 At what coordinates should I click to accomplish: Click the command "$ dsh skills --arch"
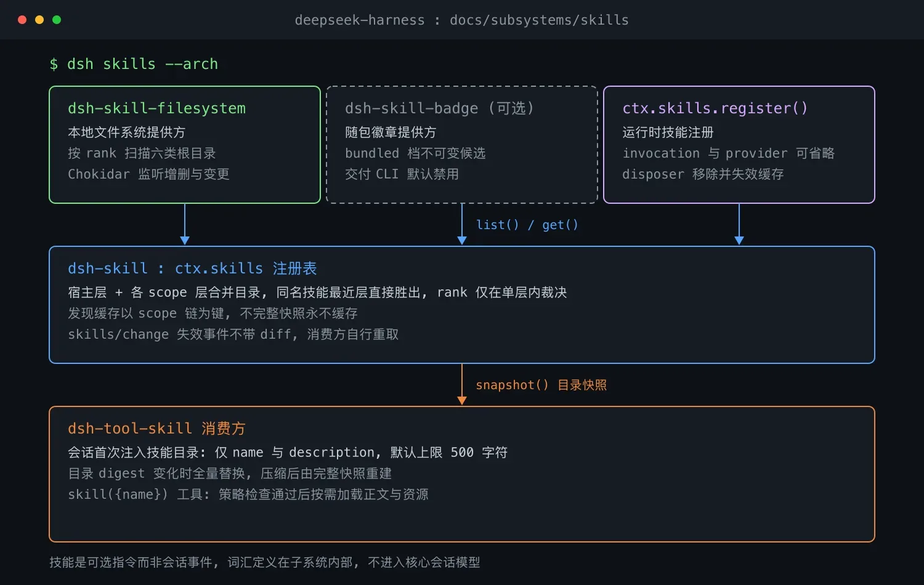(134, 64)
